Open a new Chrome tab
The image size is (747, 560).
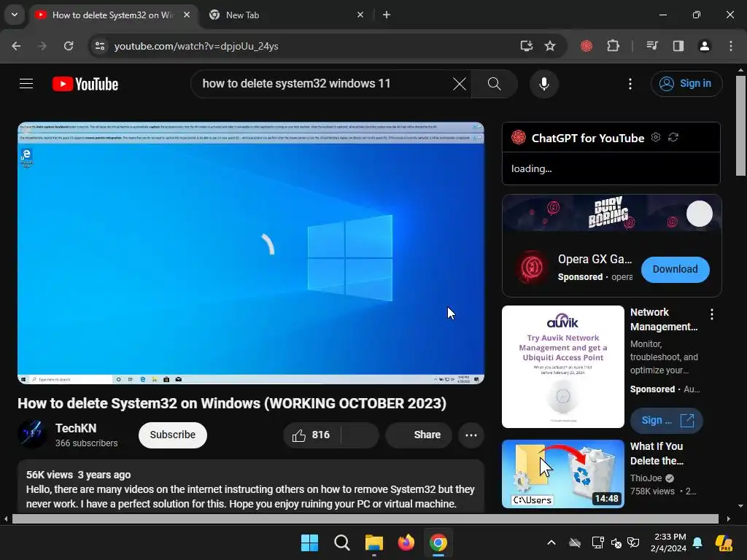coord(387,15)
